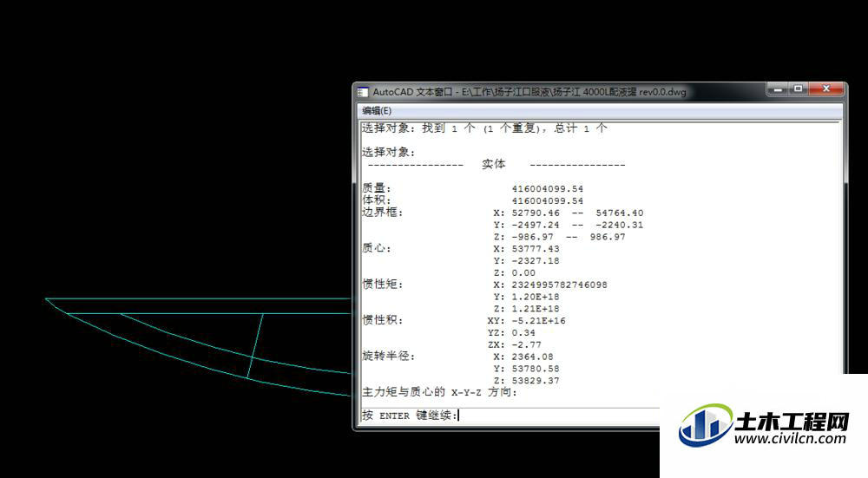
Task: Click the 主力矩与质心的 X-Y-Z 方向 line
Action: click(439, 392)
